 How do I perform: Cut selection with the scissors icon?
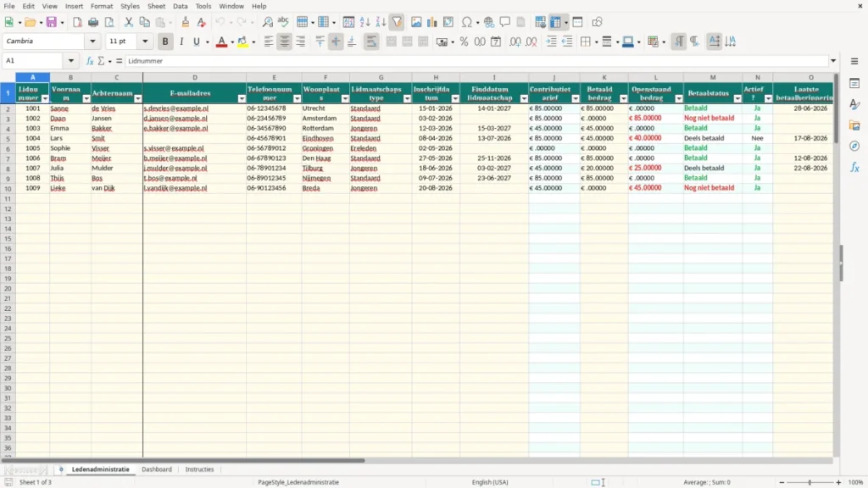click(x=129, y=22)
